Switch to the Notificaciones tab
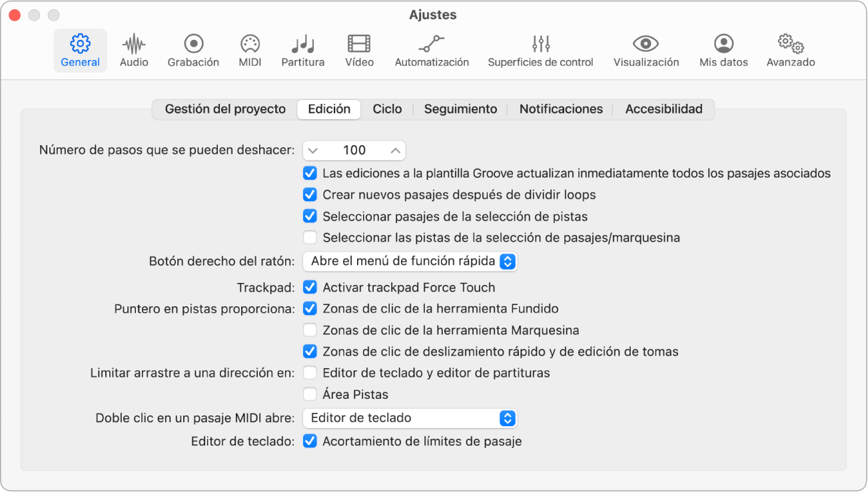 [560, 109]
